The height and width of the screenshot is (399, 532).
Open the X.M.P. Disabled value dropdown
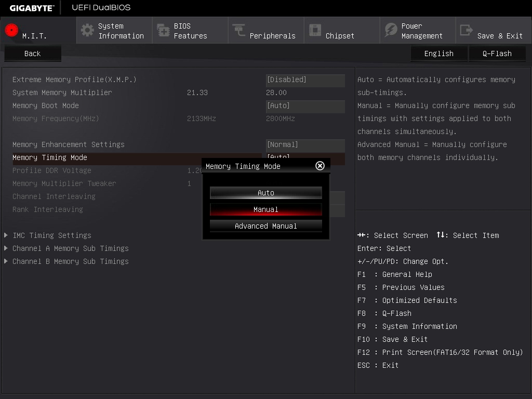pos(305,80)
